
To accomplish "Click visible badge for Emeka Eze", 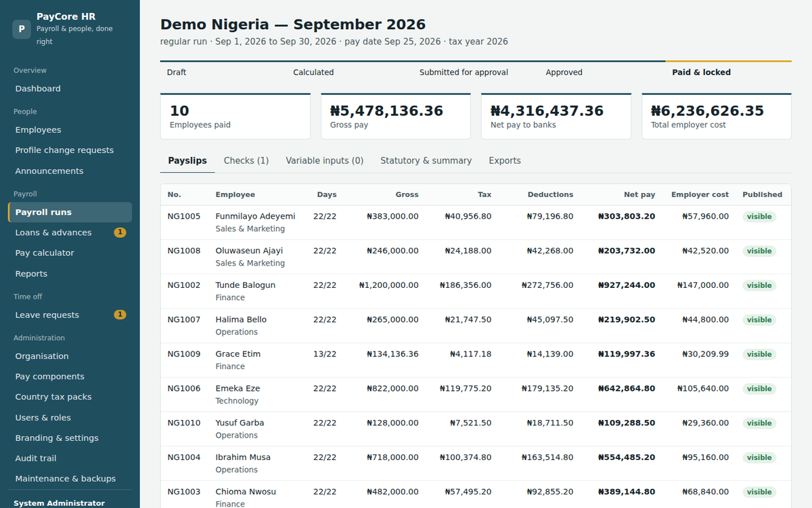I will pos(759,389).
